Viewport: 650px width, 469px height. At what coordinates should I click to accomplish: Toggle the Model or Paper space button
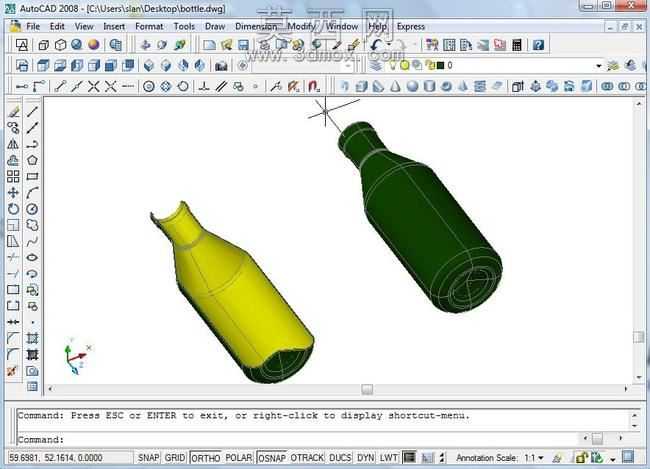point(410,457)
